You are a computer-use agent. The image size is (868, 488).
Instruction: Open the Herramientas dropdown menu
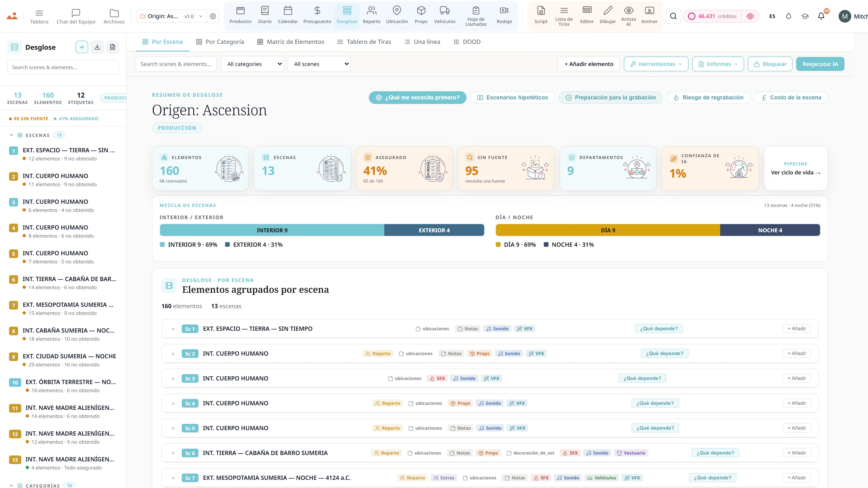point(656,64)
